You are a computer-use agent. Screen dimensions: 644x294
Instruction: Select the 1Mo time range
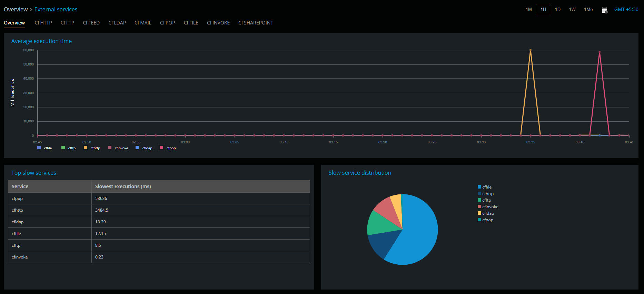click(x=588, y=9)
